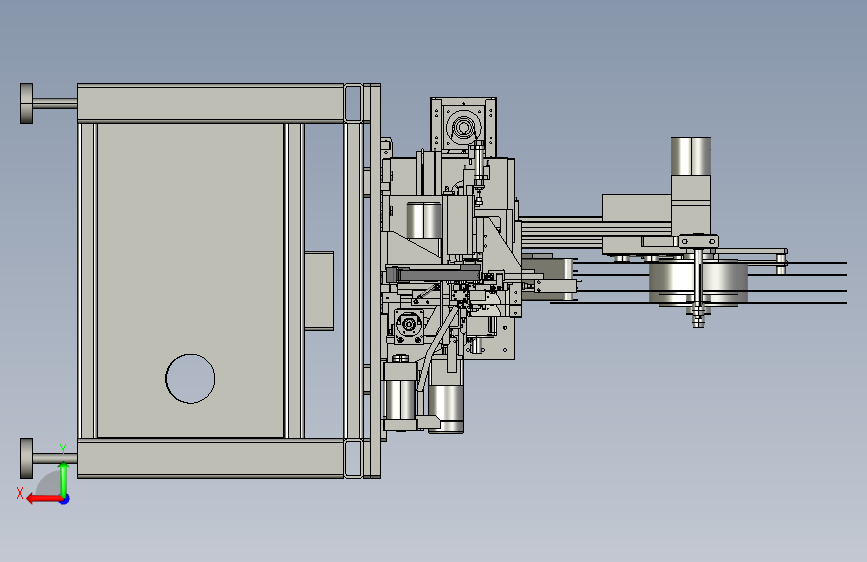Viewport: 867px width, 562px height.
Task: Select the large round disc on the right arm
Action: (x=698, y=283)
